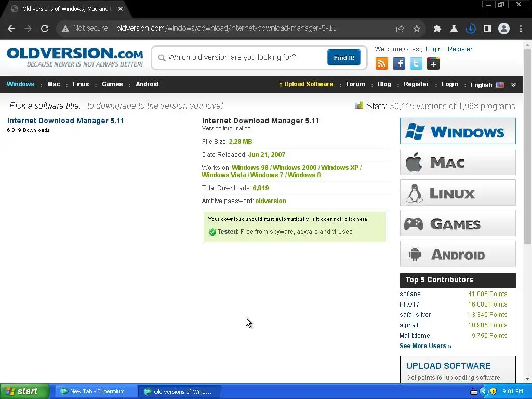Viewport: 532px width, 399px height.
Task: Reload the page with the refresh icon
Action: 45,29
